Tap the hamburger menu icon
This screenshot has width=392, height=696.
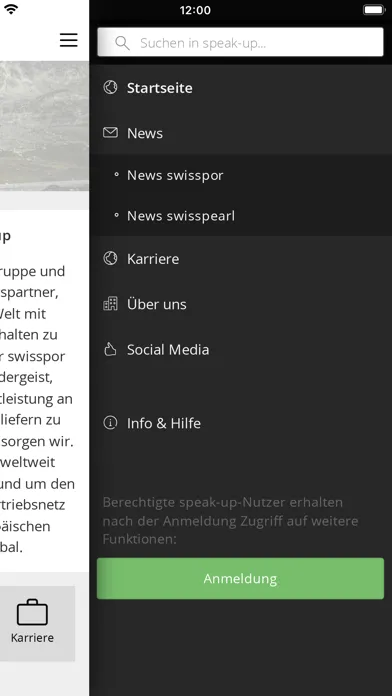pyautogui.click(x=69, y=40)
